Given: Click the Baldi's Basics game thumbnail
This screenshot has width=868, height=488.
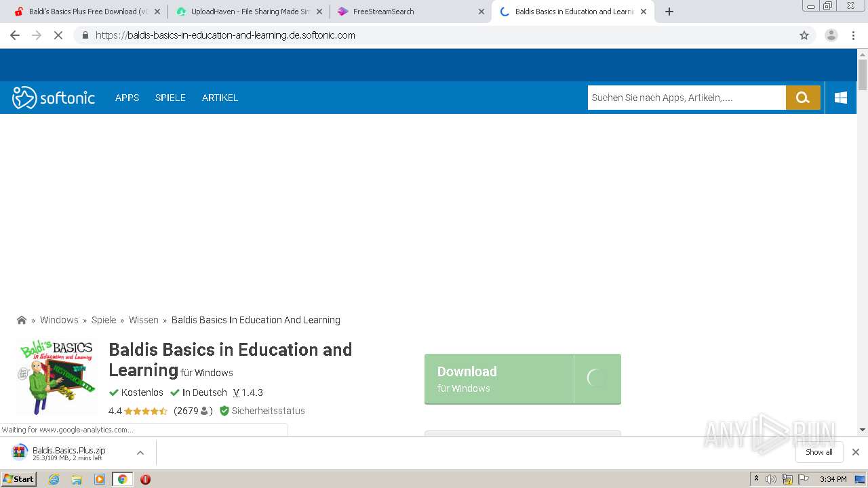Looking at the screenshot, I should click(57, 377).
